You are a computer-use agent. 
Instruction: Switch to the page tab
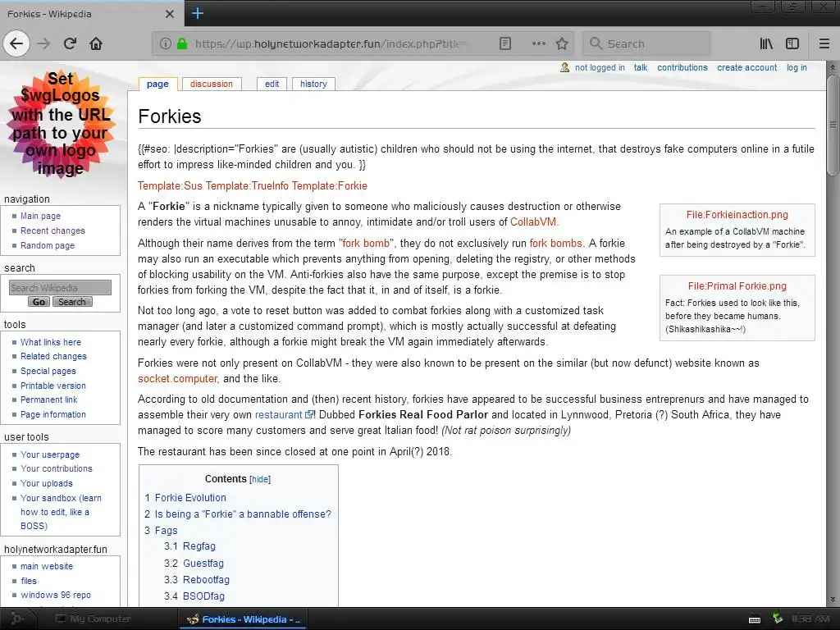click(x=157, y=84)
